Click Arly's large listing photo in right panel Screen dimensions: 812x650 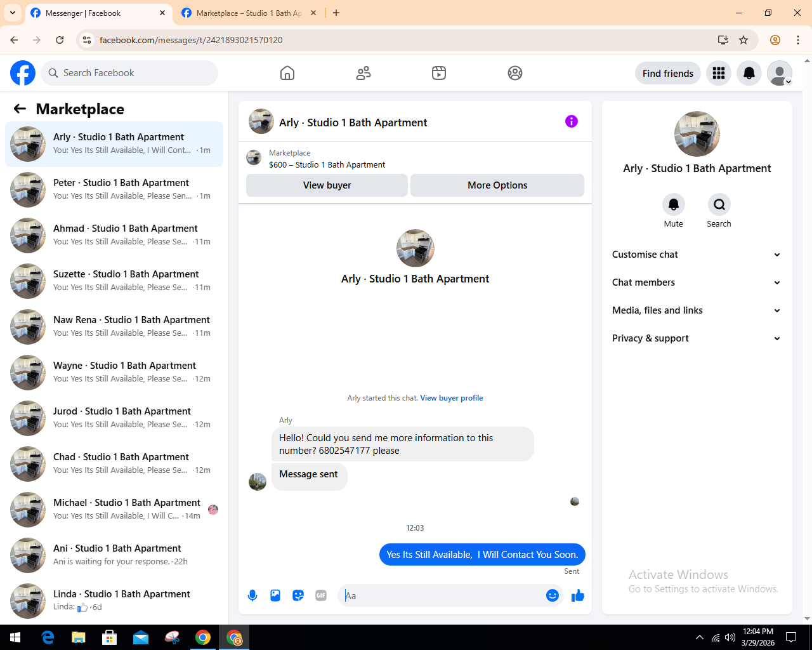pyautogui.click(x=697, y=134)
